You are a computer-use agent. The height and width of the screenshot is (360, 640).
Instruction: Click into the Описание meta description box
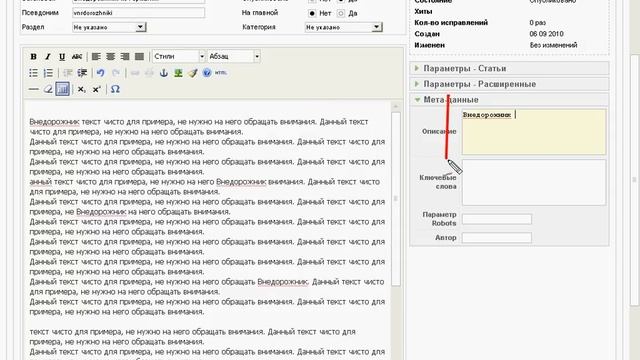pos(534,131)
